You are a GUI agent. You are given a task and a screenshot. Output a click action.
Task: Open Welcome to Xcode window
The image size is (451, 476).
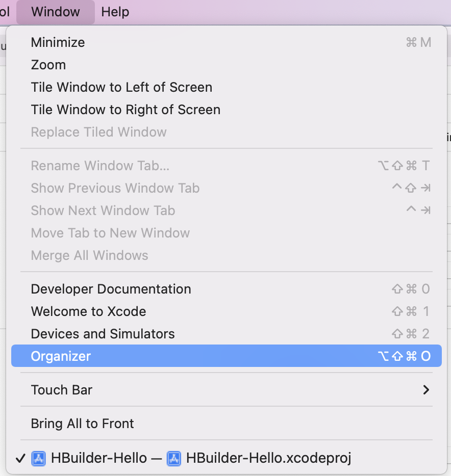pos(227,311)
